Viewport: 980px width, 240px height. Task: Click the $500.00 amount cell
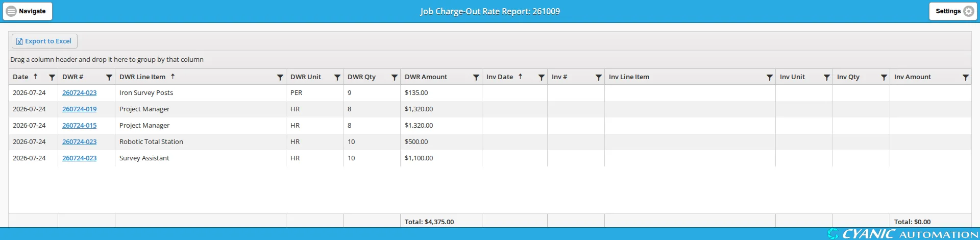(x=441, y=142)
